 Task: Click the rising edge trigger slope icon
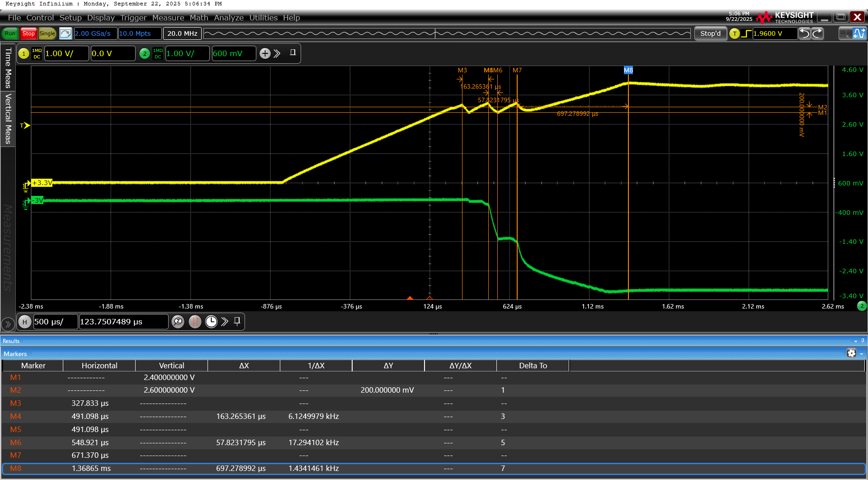[x=746, y=33]
